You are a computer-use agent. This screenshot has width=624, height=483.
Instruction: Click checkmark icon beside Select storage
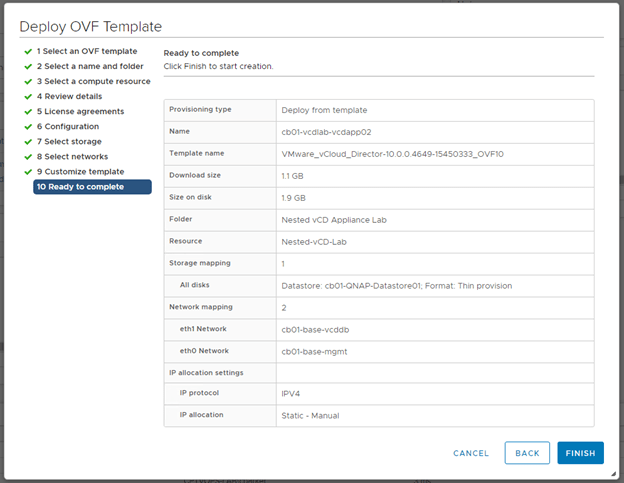click(26, 142)
